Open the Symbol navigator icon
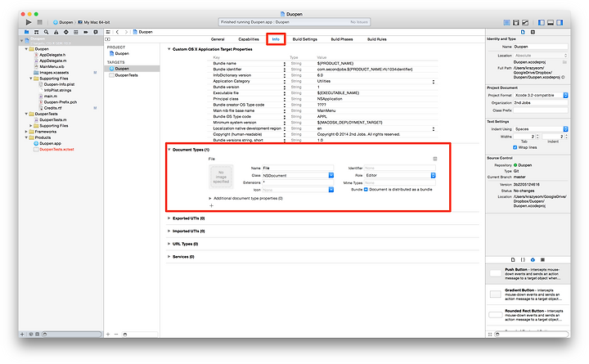Image resolution: width=589 pixels, height=364 pixels. 37,32
